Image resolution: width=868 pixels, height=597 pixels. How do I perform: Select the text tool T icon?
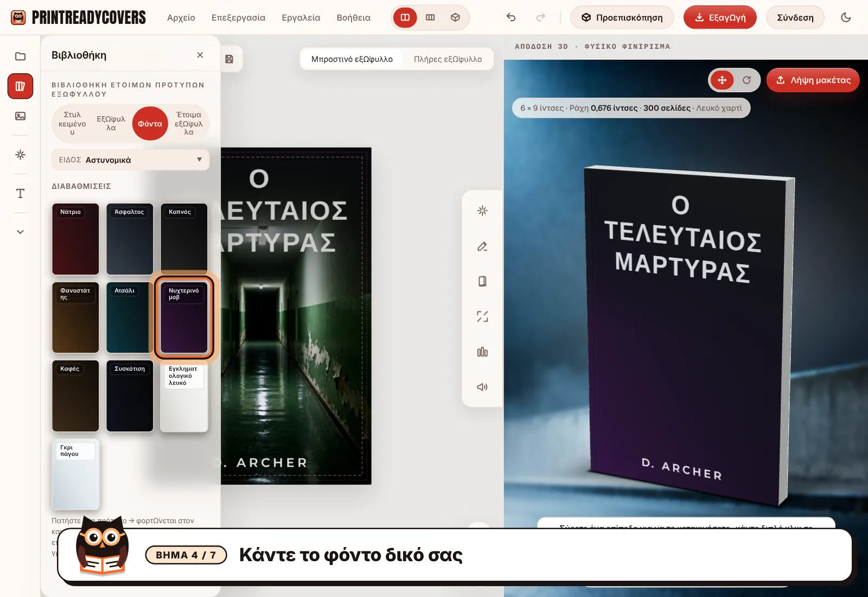(x=20, y=194)
